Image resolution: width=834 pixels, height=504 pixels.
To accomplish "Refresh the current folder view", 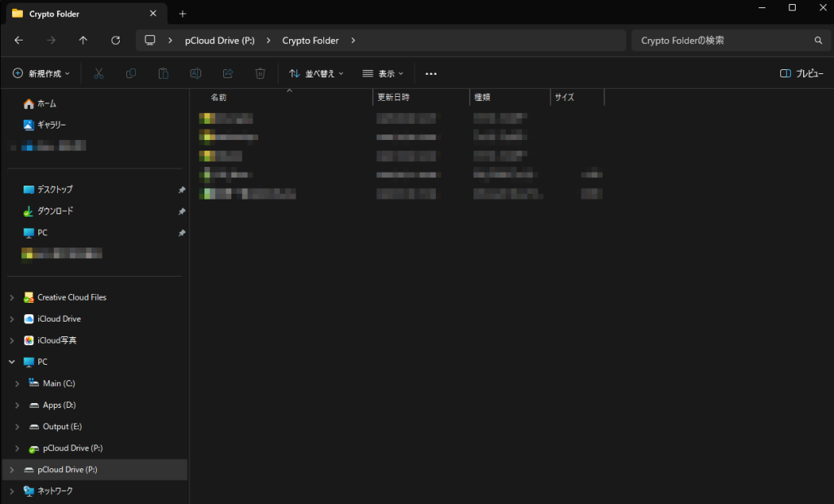I will (x=116, y=41).
